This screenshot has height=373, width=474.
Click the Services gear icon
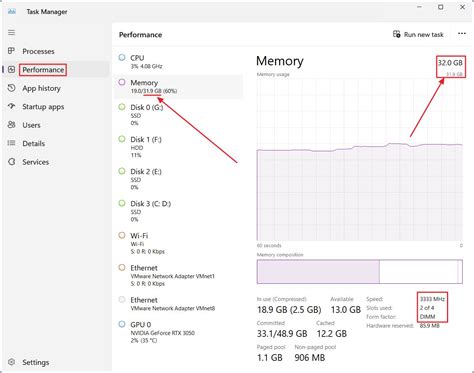(11, 162)
